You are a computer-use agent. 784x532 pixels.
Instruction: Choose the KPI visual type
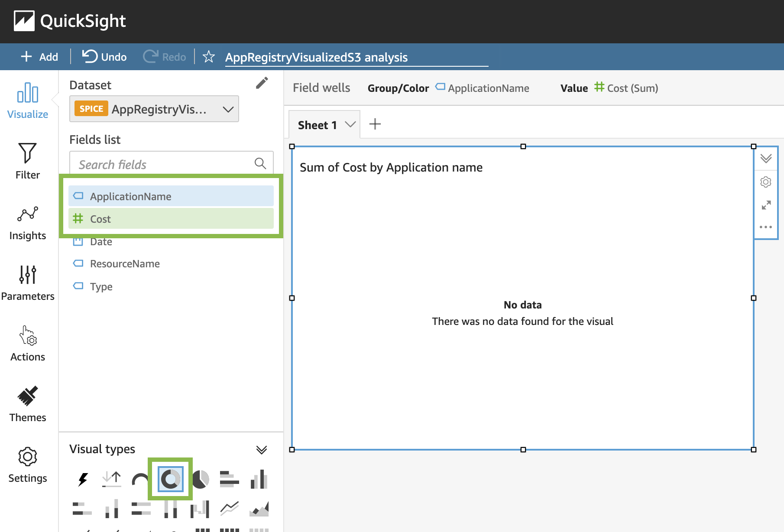[111, 479]
